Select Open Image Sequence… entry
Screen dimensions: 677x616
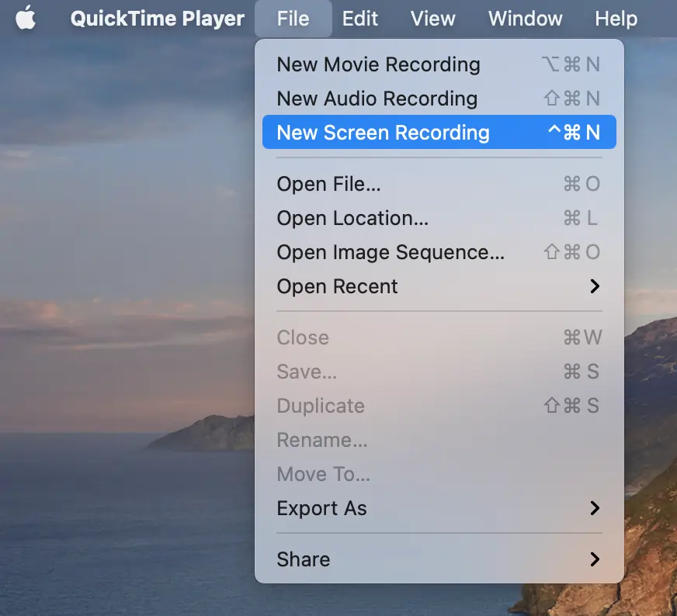click(x=439, y=252)
